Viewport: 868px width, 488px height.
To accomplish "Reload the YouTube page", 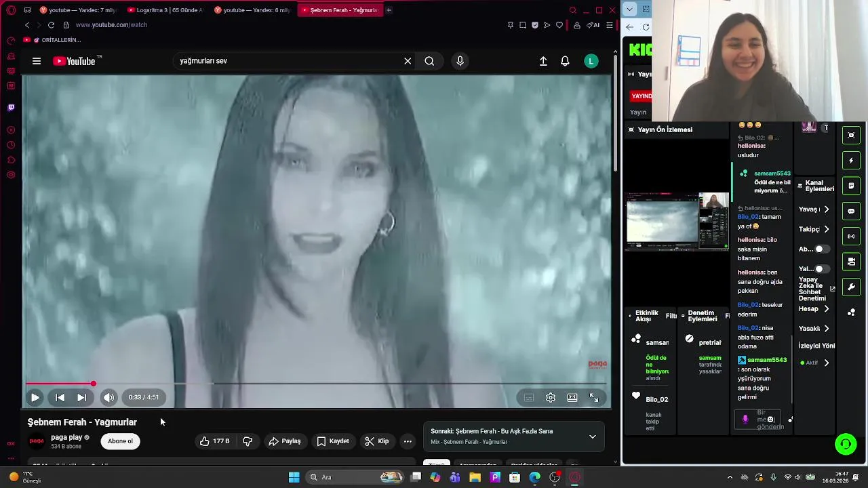I will (51, 25).
